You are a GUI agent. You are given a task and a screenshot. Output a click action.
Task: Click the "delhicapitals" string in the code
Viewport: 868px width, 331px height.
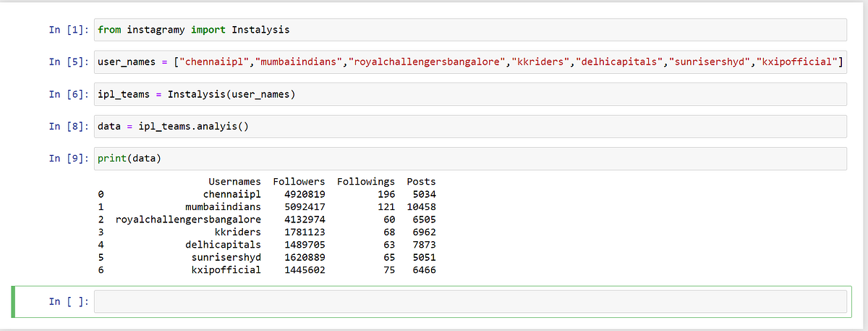click(x=621, y=62)
